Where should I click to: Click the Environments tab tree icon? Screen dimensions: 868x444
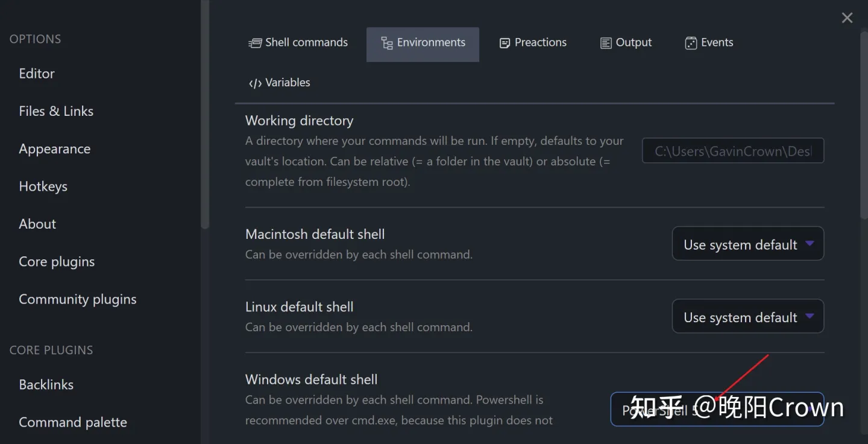click(x=387, y=43)
